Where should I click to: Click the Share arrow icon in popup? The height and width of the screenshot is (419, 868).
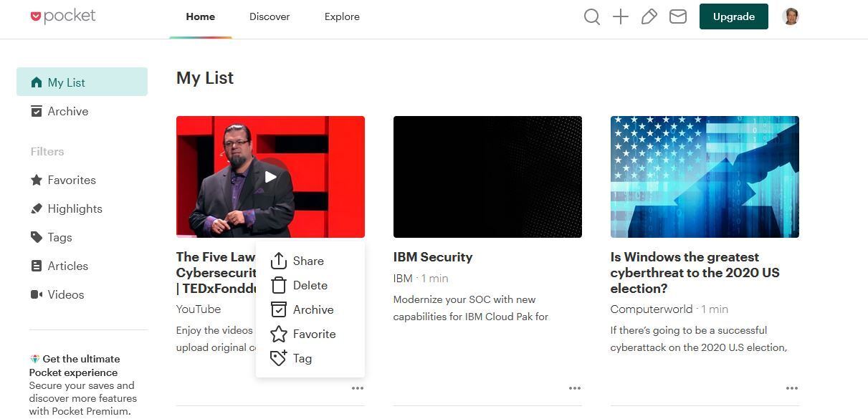click(x=279, y=261)
